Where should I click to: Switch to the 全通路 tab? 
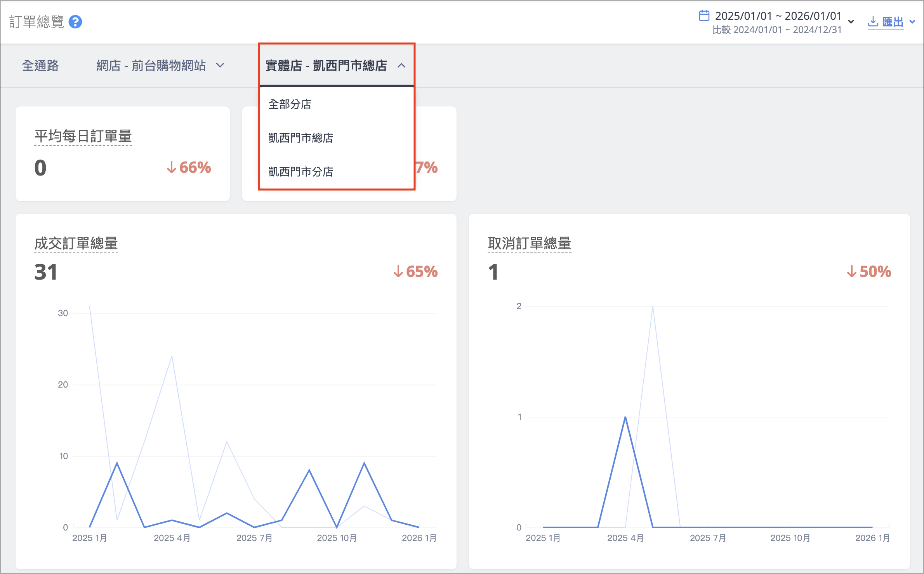tap(40, 65)
